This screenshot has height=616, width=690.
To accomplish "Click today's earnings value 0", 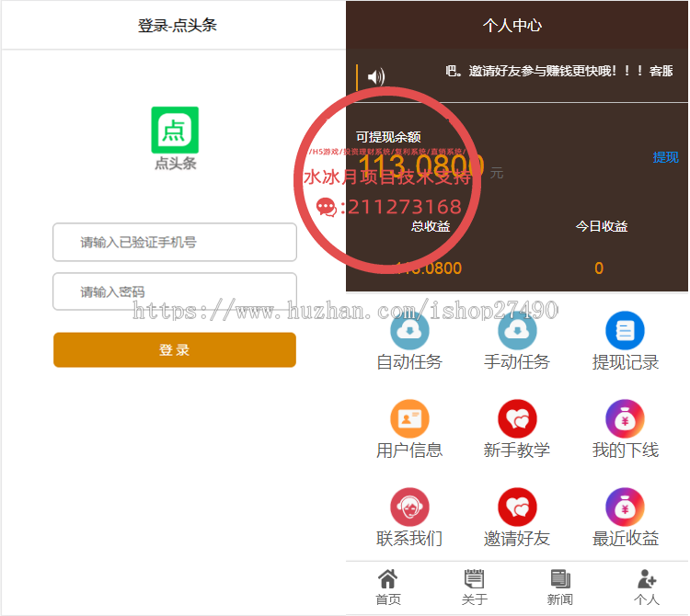I will point(599,268).
